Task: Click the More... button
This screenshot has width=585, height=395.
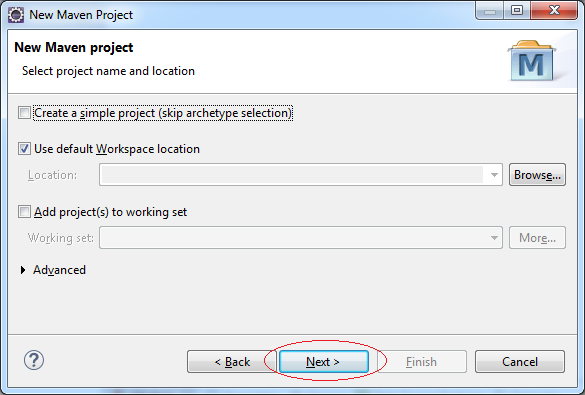Action: click(537, 238)
